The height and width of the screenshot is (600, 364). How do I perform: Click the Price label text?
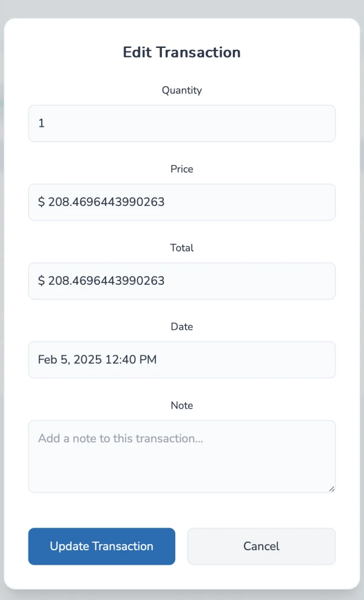[182, 169]
